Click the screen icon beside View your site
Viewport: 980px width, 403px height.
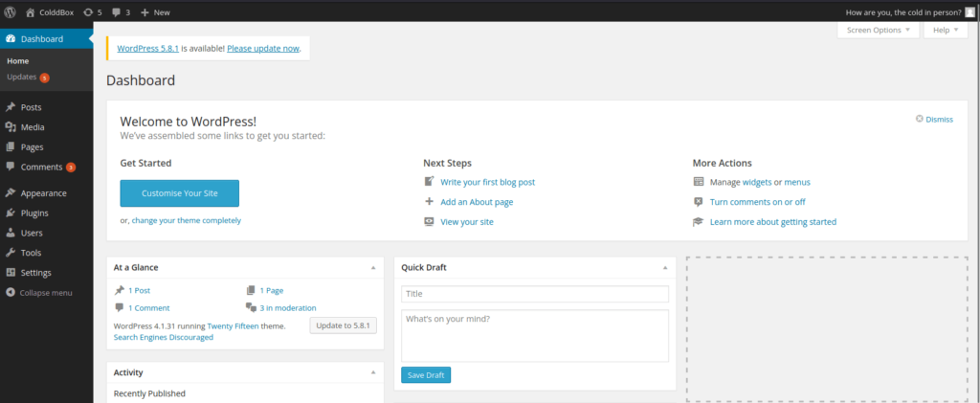[x=430, y=222]
